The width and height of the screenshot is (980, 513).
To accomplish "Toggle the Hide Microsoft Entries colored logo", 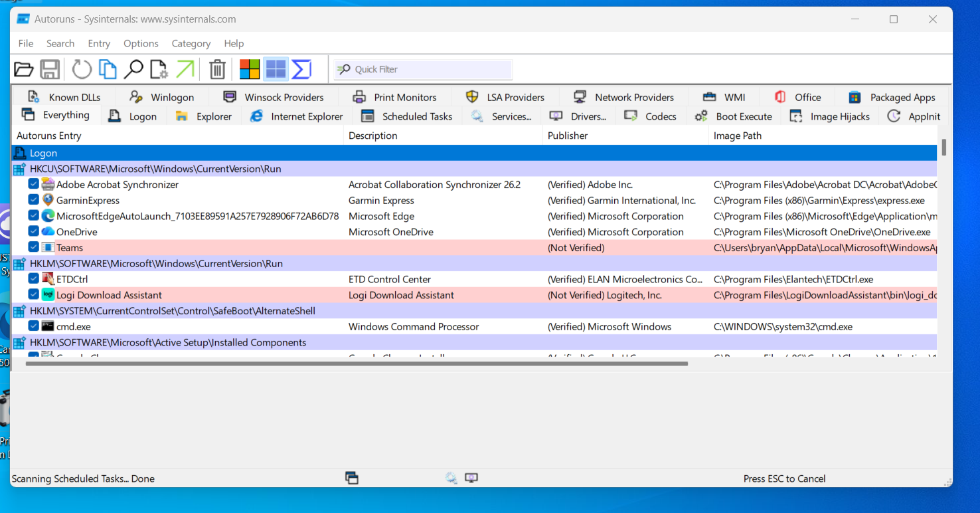I will coord(250,69).
